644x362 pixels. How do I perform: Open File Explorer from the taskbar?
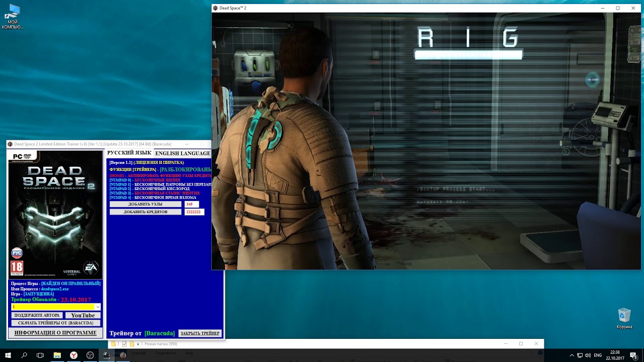pos(57,355)
